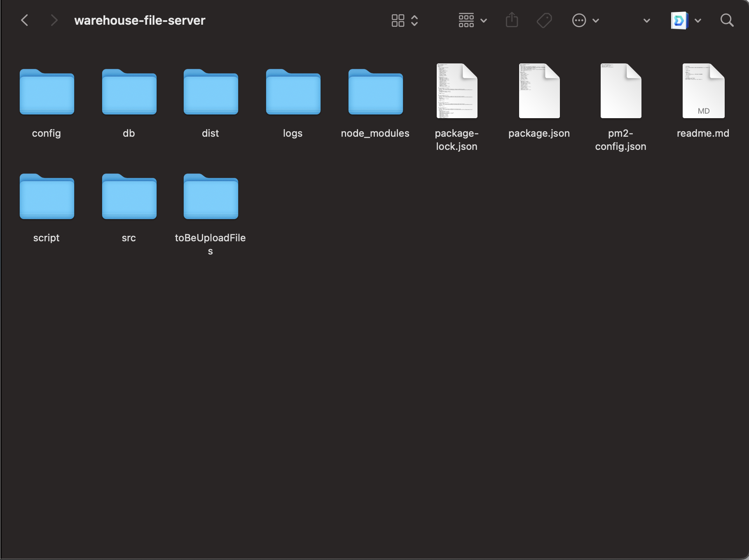
Task: Click the 'package.json' name label
Action: click(539, 133)
